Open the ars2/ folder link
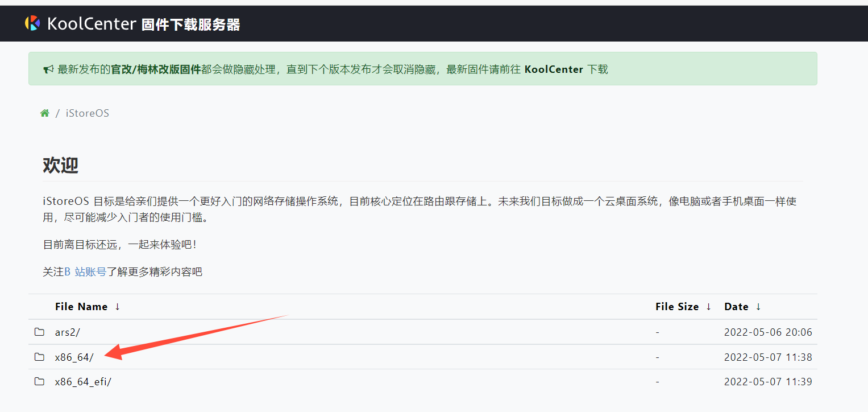This screenshot has height=412, width=868. (x=68, y=332)
